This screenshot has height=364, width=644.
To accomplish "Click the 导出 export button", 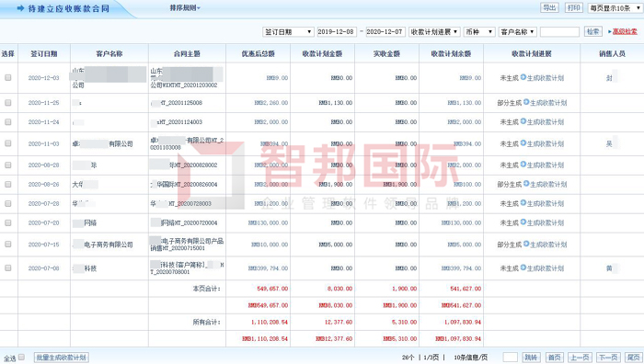I will (549, 7).
